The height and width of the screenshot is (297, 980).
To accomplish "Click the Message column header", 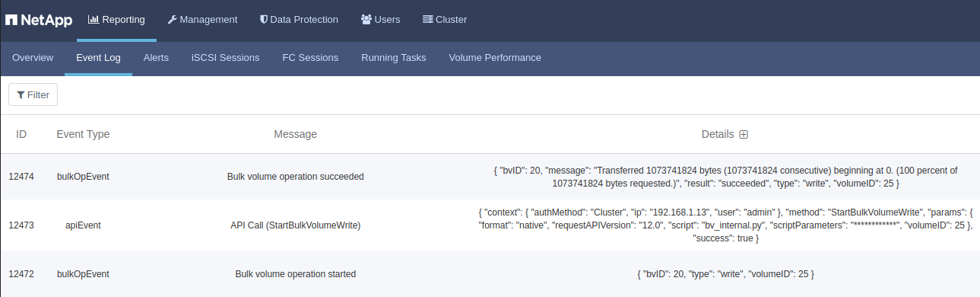I will pyautogui.click(x=295, y=134).
